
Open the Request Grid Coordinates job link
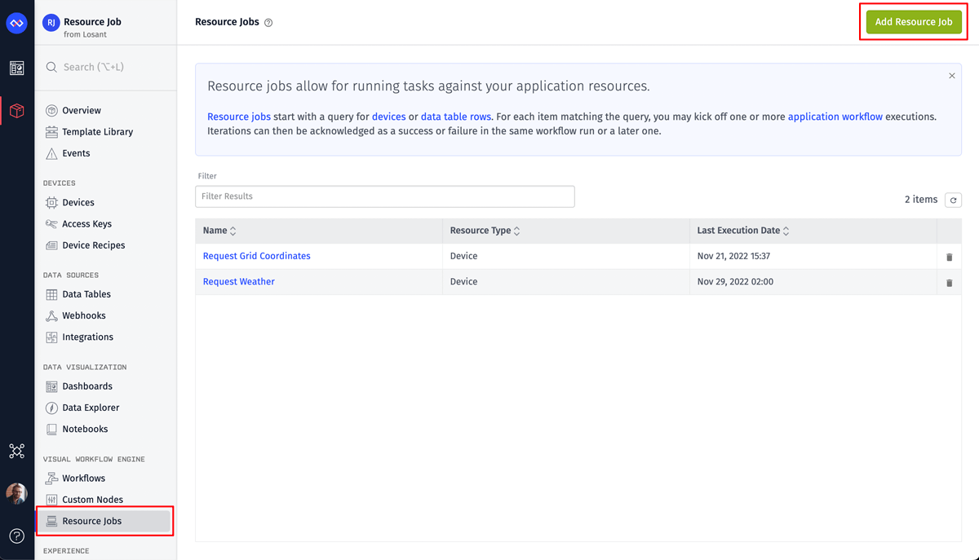pos(257,256)
